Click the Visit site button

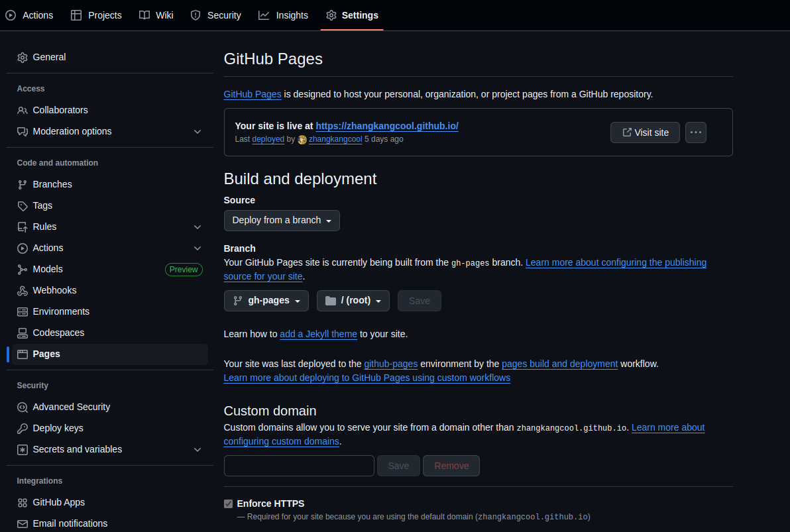click(645, 133)
